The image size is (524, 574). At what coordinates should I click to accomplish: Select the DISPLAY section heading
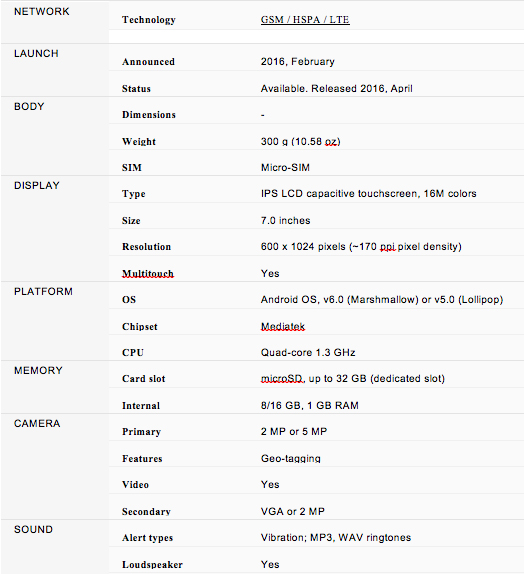37,186
